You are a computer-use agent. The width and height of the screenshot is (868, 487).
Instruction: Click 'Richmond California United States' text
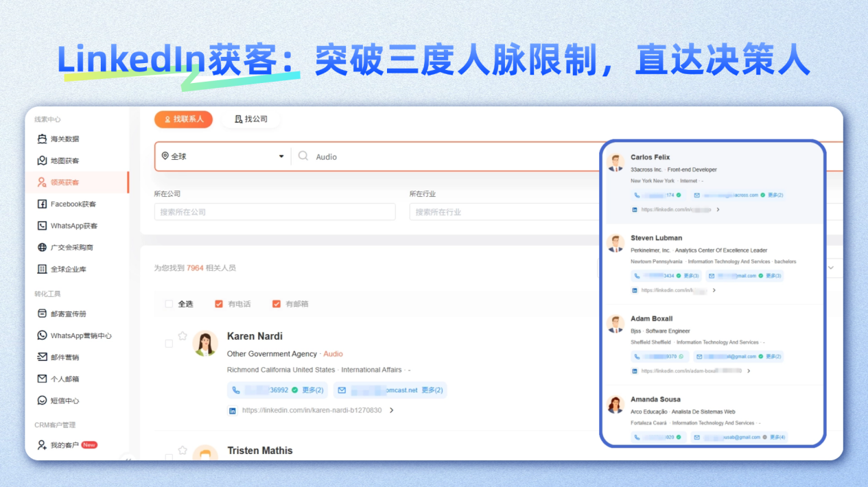pyautogui.click(x=281, y=370)
